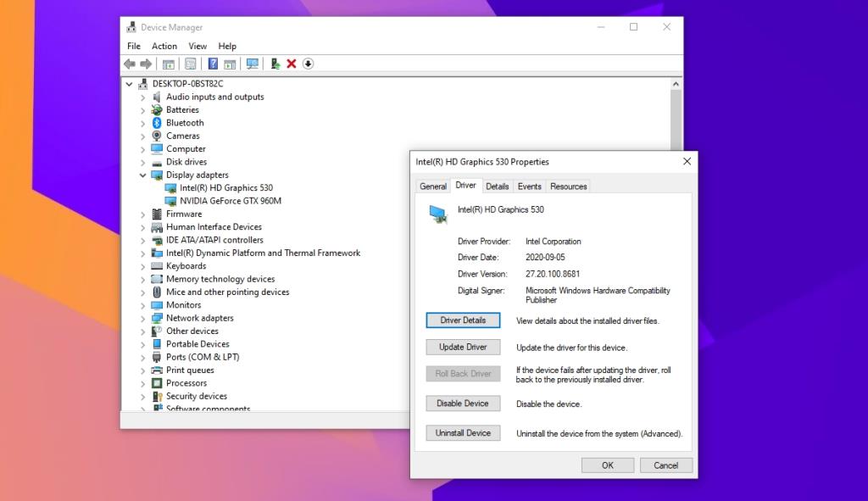The image size is (868, 501).
Task: Click the Disable device down-arrow toolbar icon
Action: [309, 64]
